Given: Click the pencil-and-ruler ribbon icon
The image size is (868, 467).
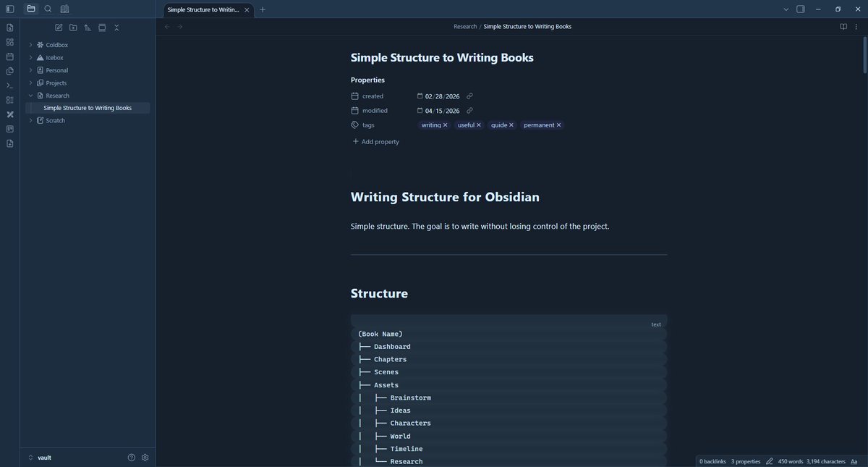Looking at the screenshot, I should [10, 114].
